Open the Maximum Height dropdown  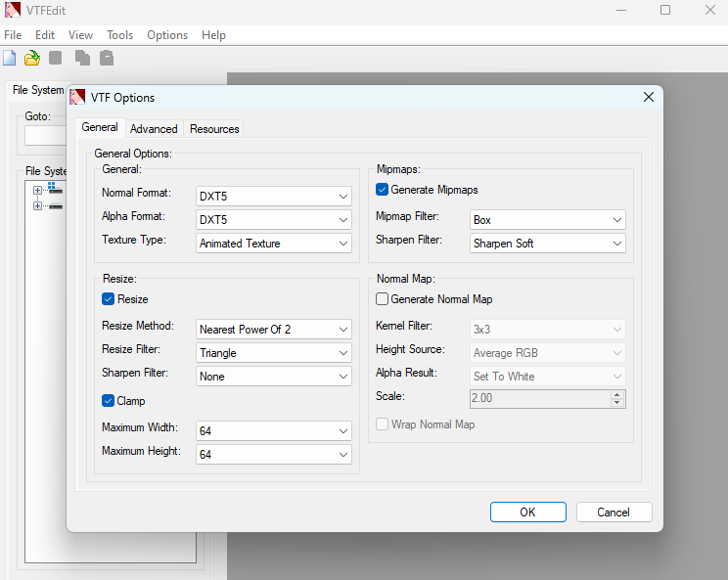pos(273,454)
